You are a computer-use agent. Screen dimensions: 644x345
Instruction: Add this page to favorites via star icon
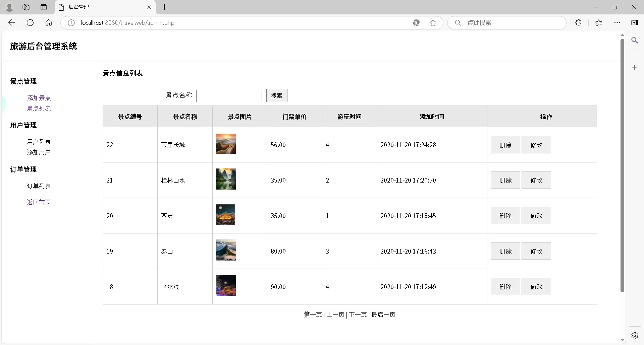tap(433, 23)
